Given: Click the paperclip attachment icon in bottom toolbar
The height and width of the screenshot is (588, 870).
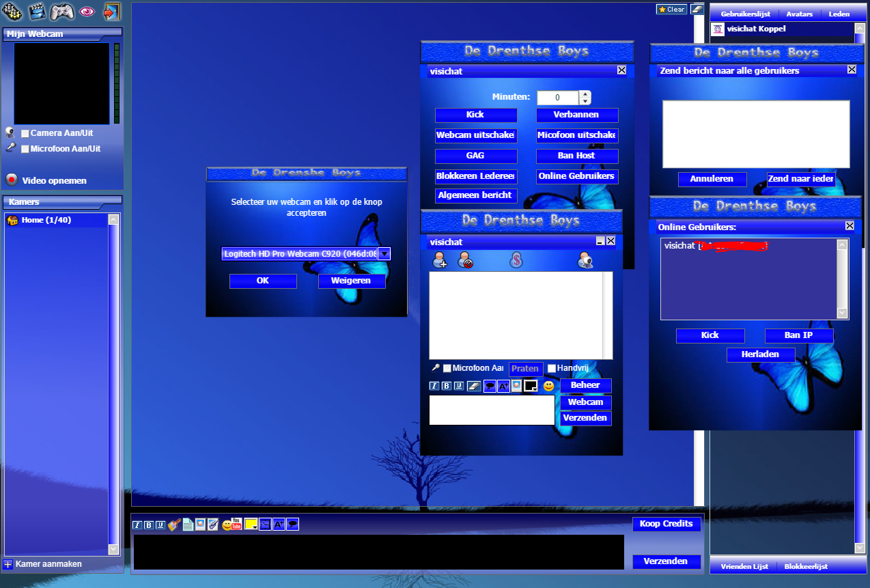Looking at the screenshot, I should pyautogui.click(x=213, y=524).
